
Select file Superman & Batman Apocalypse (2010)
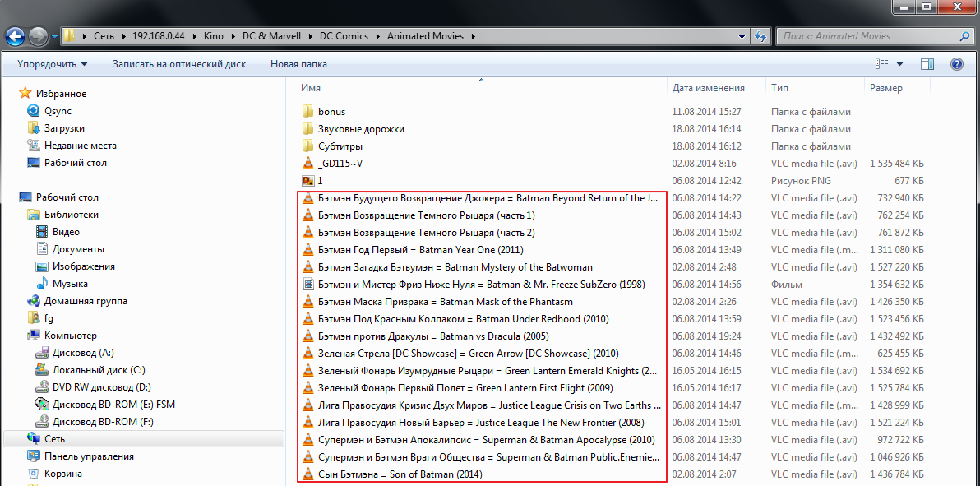pos(486,440)
